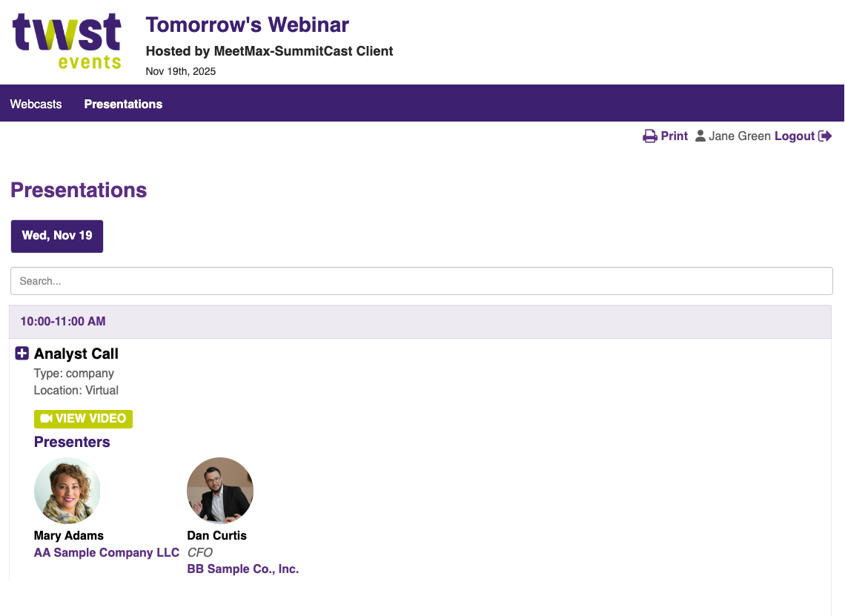The width and height of the screenshot is (845, 616).
Task: Expand Analyst Call with the plus icon
Action: 22,354
